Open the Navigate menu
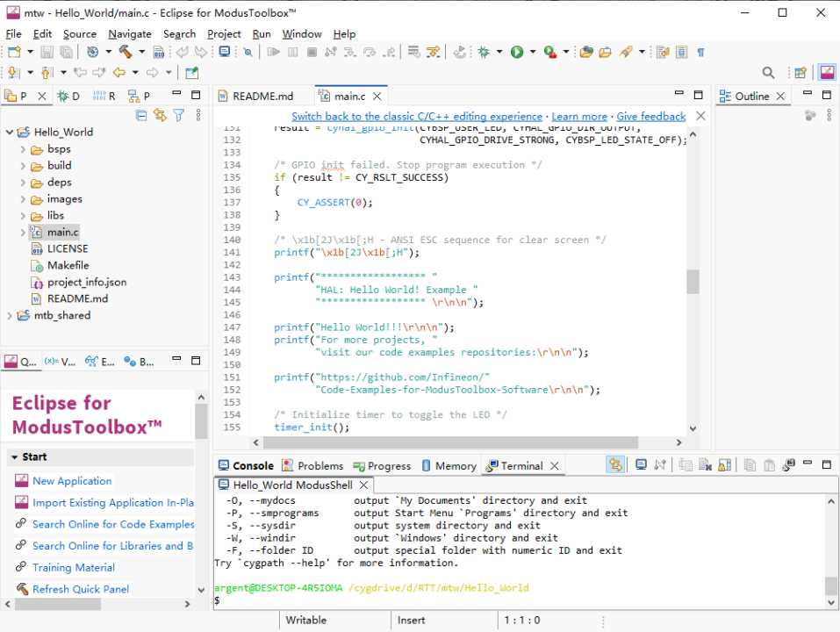 [130, 33]
